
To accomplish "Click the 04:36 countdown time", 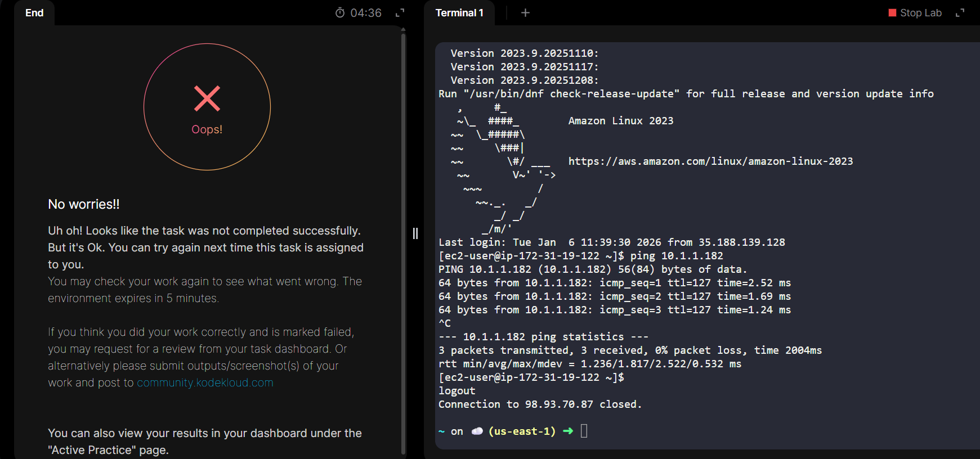I will [366, 13].
